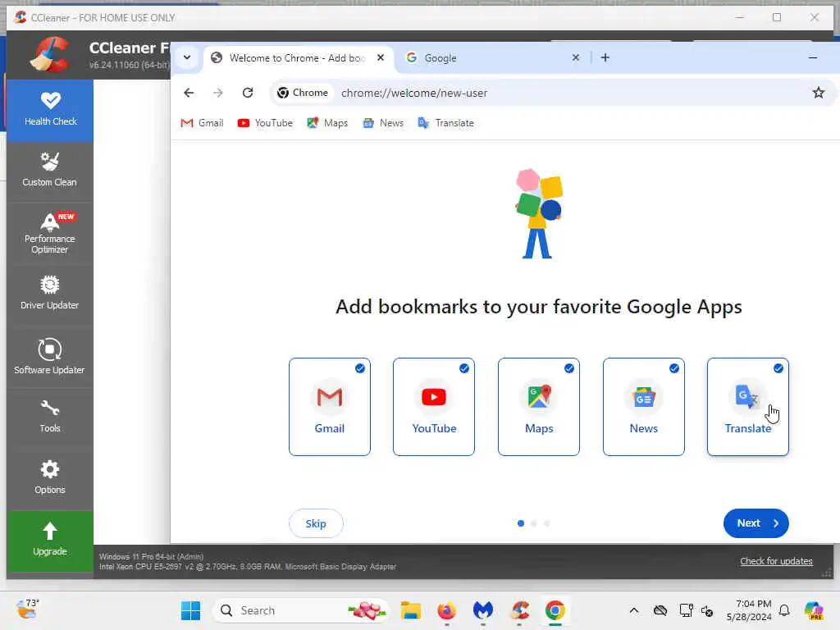Expand hidden system tray icons
840x630 pixels.
634,610
